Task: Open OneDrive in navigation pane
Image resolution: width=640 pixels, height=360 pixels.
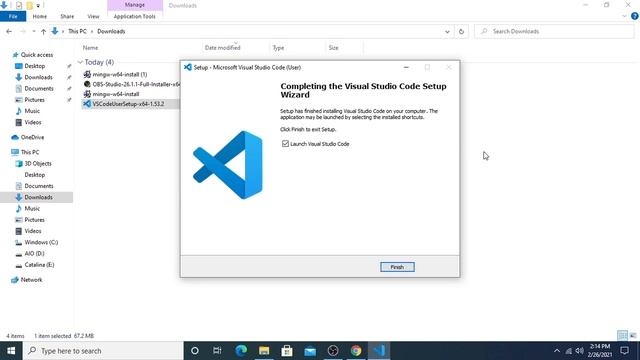Action: [x=32, y=137]
